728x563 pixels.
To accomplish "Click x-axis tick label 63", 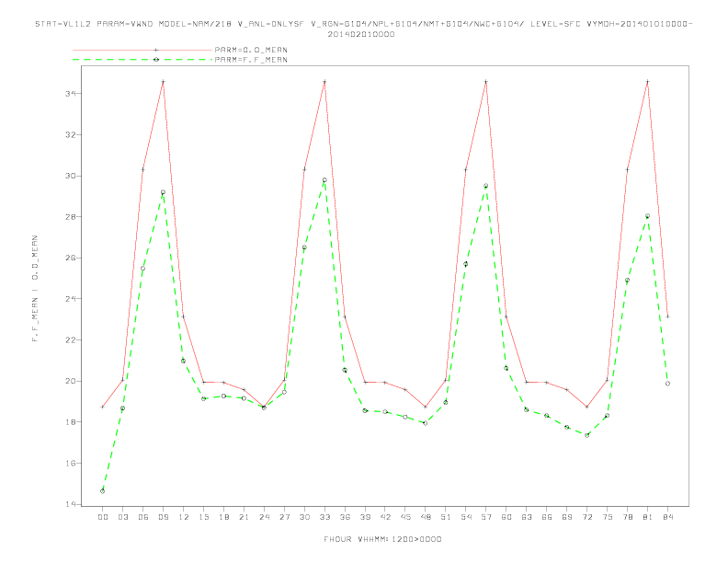I will (527, 517).
